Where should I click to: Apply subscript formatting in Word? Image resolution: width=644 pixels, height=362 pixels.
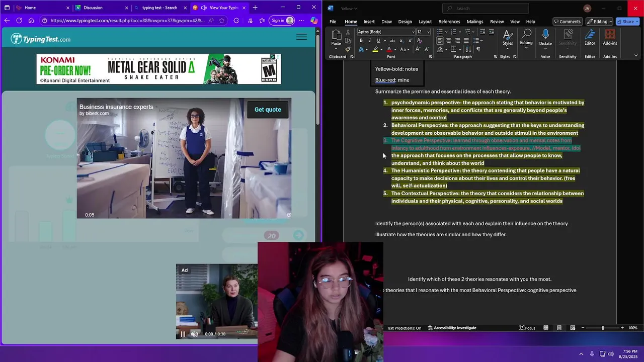pyautogui.click(x=402, y=41)
